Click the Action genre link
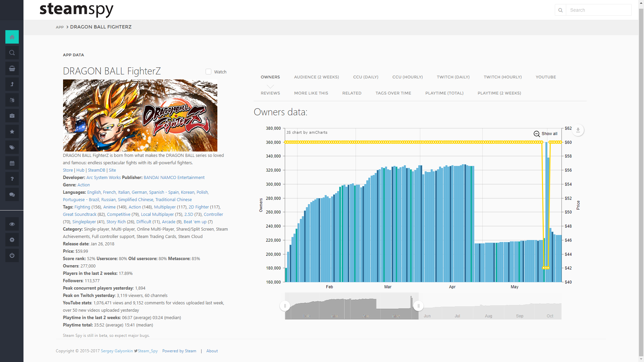Image resolution: width=644 pixels, height=362 pixels. pyautogui.click(x=84, y=185)
